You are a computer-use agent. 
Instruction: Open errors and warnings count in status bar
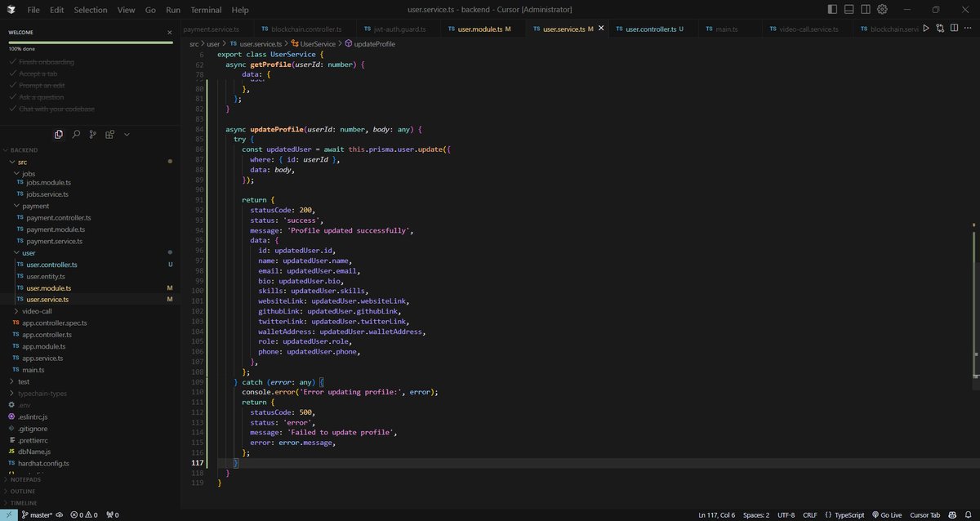tap(83, 514)
